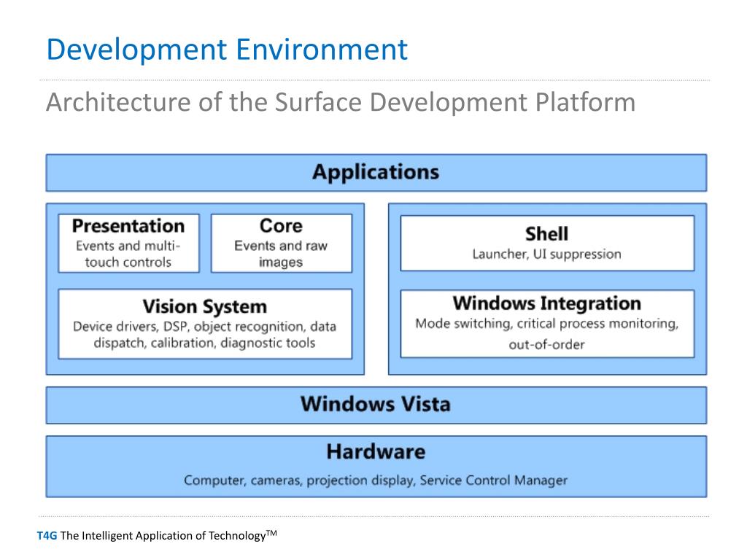Screen dimensions: 747x560
Task: Click the Applications layer box
Action: [376, 172]
